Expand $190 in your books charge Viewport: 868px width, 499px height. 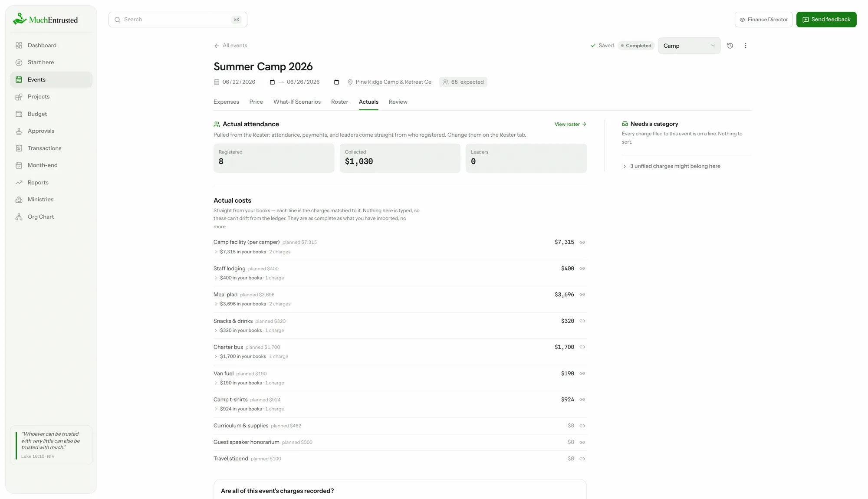click(249, 383)
